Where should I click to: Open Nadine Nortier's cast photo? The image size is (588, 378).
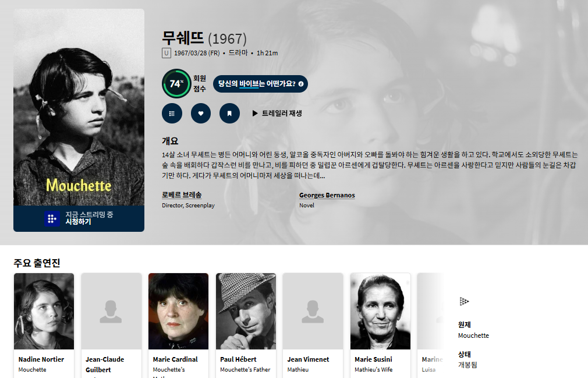tap(44, 311)
